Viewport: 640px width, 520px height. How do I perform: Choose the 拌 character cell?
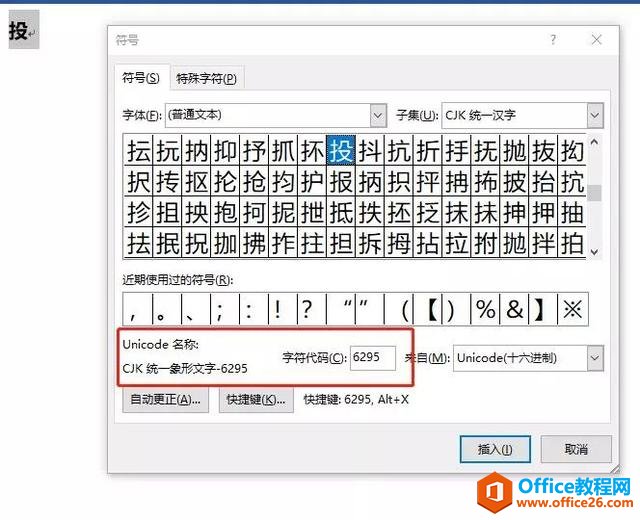(x=543, y=244)
